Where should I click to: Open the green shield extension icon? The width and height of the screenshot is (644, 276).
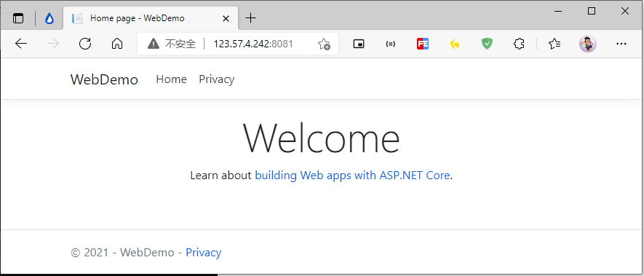(x=487, y=44)
